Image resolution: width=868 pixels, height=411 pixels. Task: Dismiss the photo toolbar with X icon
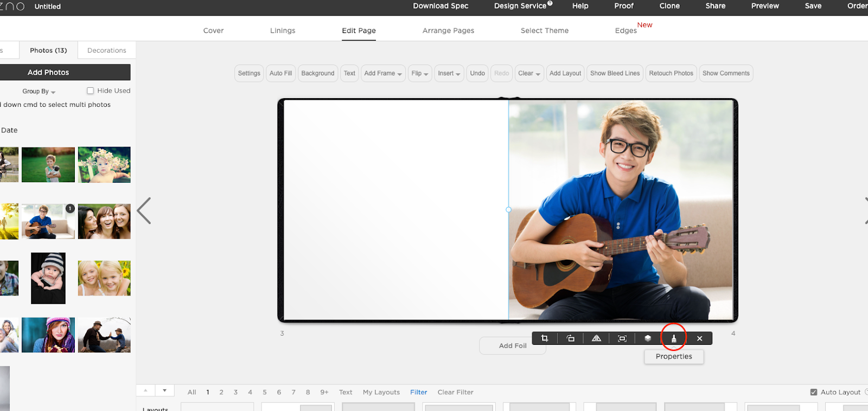[700, 338]
